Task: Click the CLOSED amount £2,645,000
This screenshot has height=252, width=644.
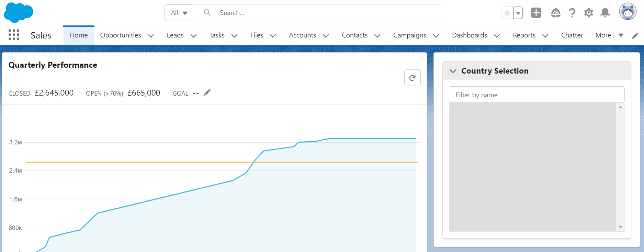Action: pyautogui.click(x=54, y=93)
